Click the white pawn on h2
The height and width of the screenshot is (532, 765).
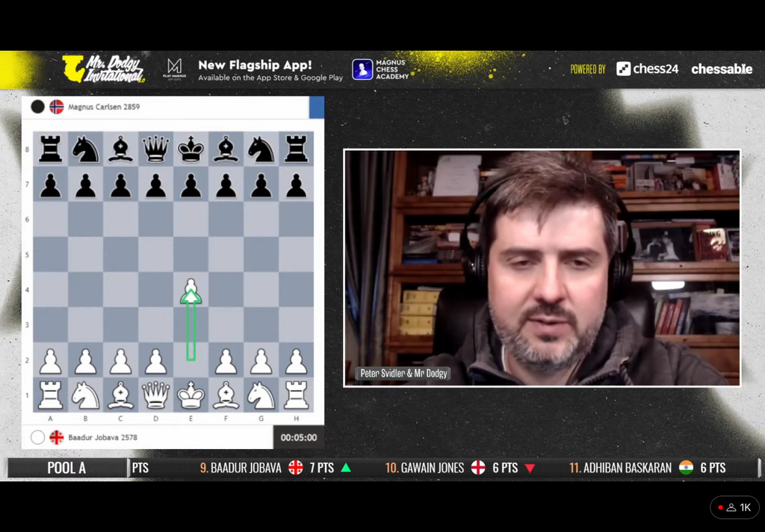point(296,359)
